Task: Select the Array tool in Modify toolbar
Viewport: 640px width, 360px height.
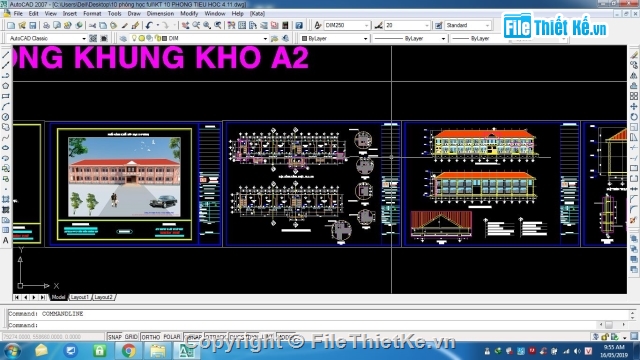Action: pos(633,96)
